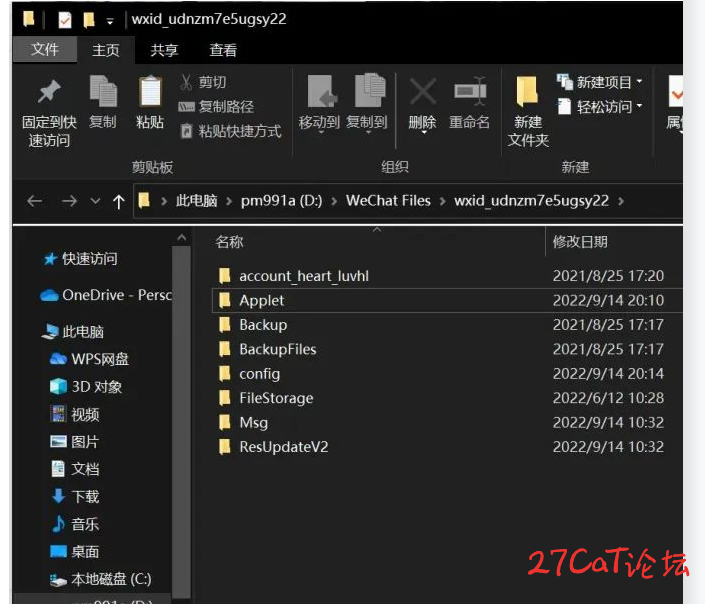This screenshot has height=604, width=705.
Task: Click Copy path (复制路径) command
Action: click(x=216, y=107)
